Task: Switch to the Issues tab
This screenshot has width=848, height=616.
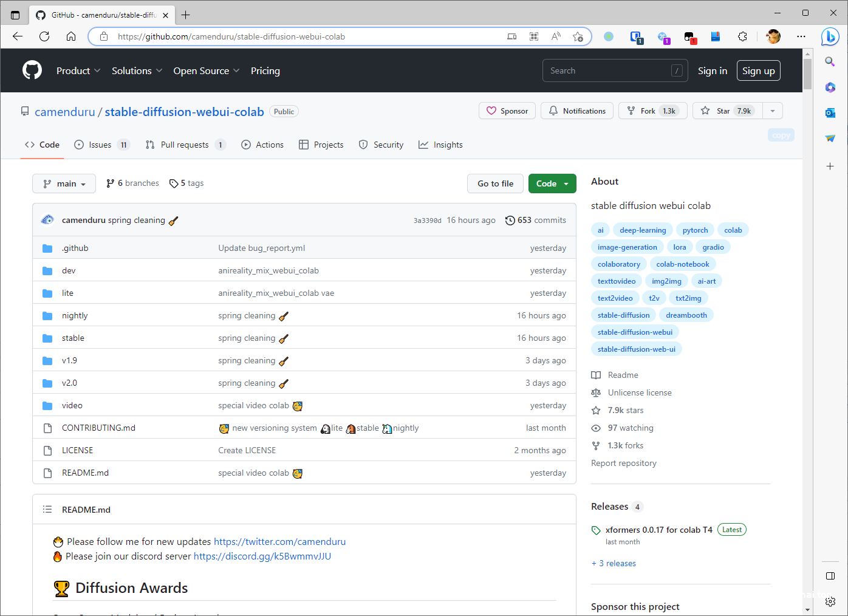Action: click(x=102, y=145)
